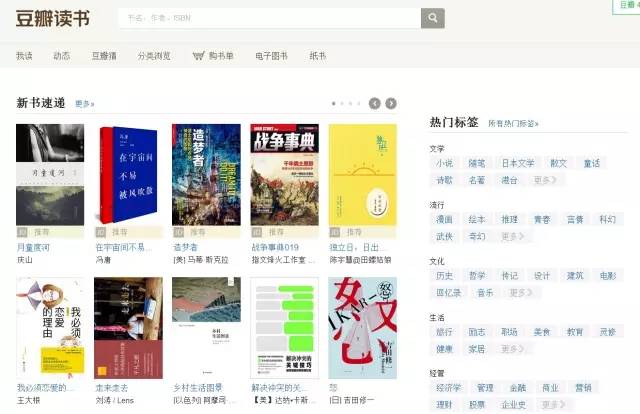Click 月童度河 title link

click(33, 247)
